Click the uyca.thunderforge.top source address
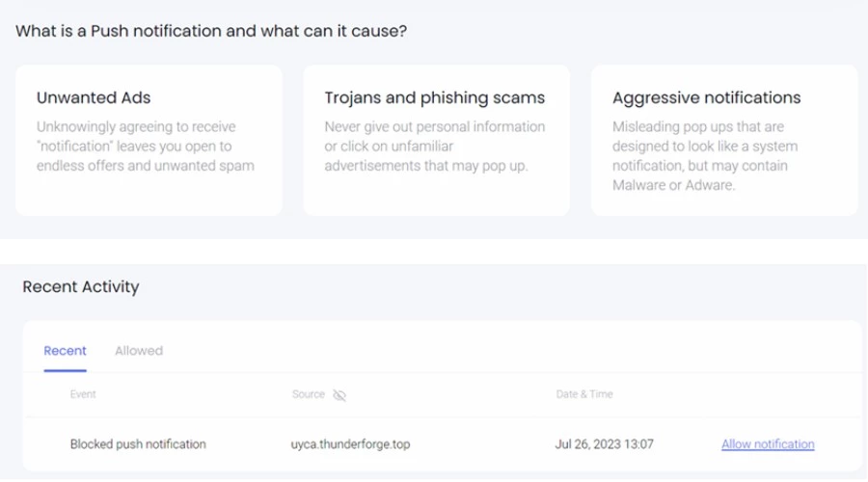This screenshot has width=868, height=482. click(350, 443)
